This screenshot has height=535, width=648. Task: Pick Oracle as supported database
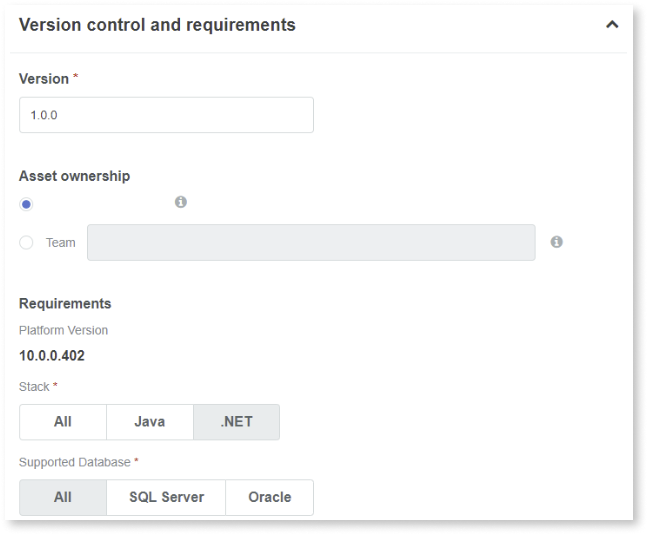coord(269,497)
